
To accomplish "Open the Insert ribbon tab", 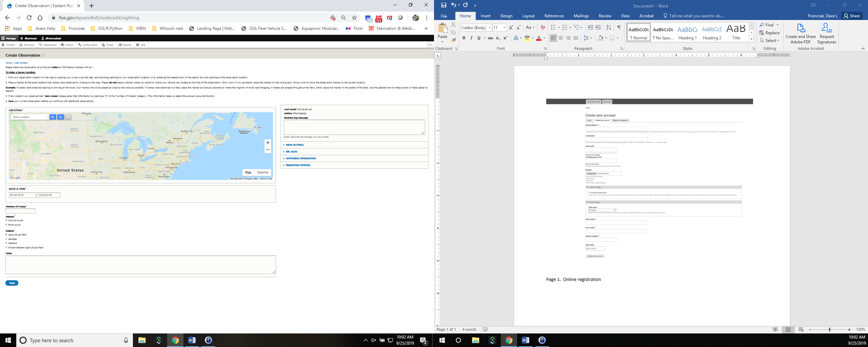I will click(x=485, y=16).
